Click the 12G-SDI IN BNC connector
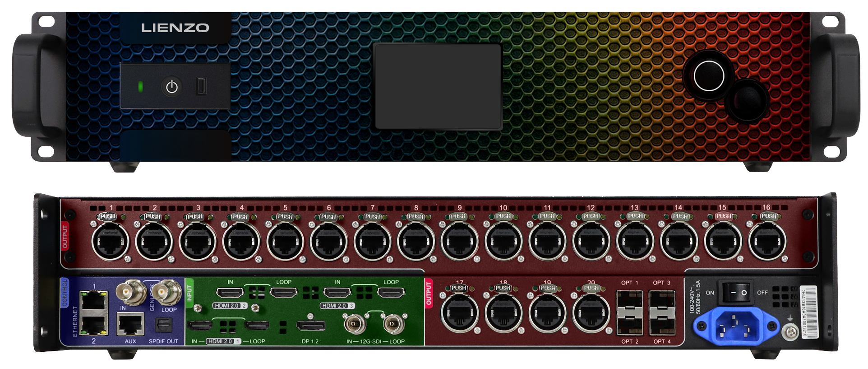Viewport: 868px width, 369px height. (x=355, y=324)
